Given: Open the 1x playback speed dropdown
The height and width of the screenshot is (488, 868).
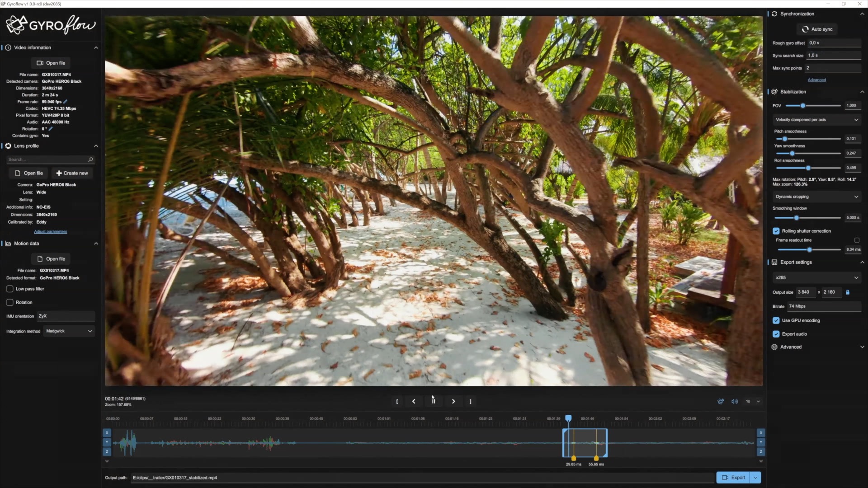Looking at the screenshot, I should click(753, 401).
